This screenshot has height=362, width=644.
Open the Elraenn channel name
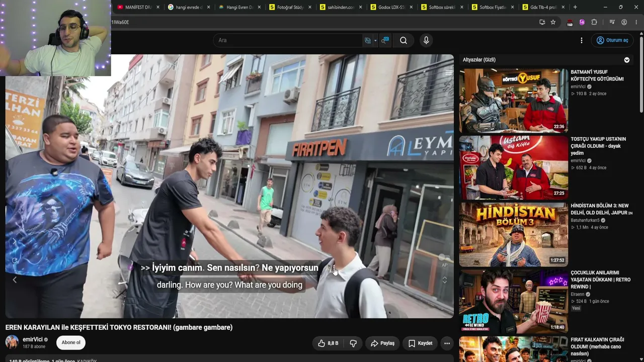[578, 294]
